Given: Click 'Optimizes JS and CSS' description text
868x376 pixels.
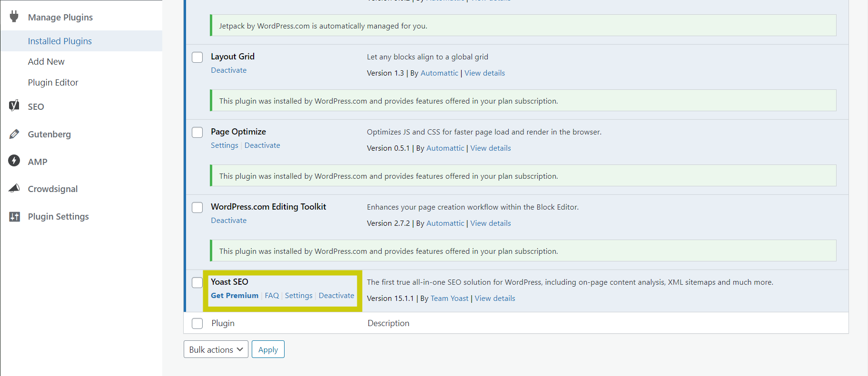Looking at the screenshot, I should tap(484, 132).
